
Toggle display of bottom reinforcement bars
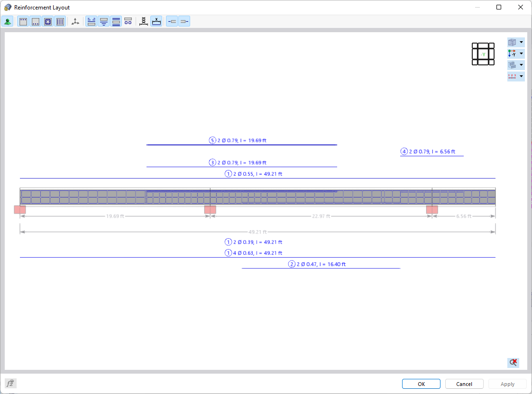tap(36, 21)
